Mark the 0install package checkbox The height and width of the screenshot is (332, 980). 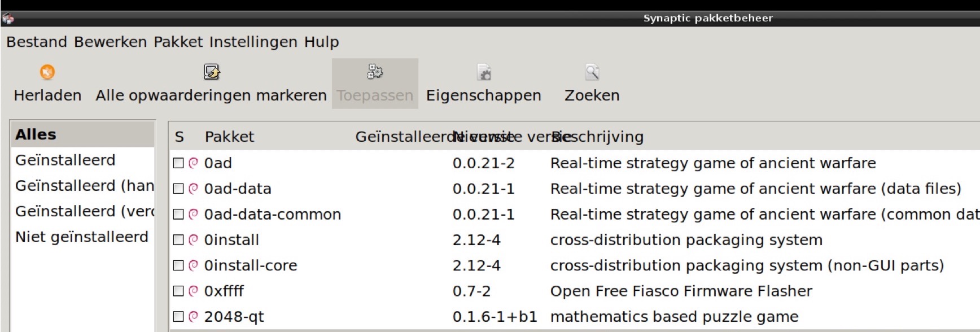(178, 239)
